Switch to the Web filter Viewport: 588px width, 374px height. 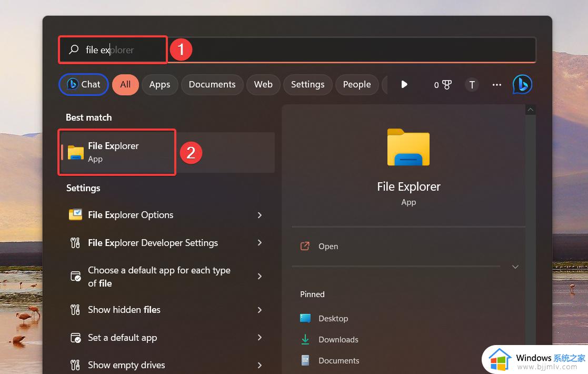pyautogui.click(x=263, y=84)
